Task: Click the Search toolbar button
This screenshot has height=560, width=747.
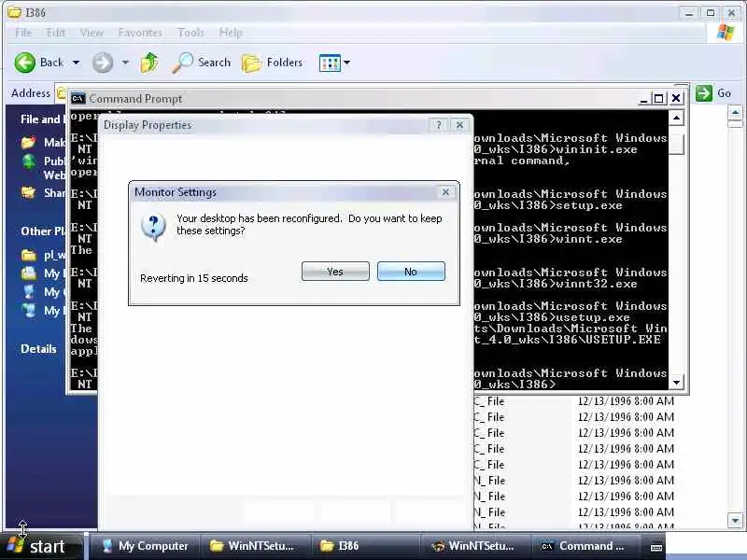Action: 201,63
